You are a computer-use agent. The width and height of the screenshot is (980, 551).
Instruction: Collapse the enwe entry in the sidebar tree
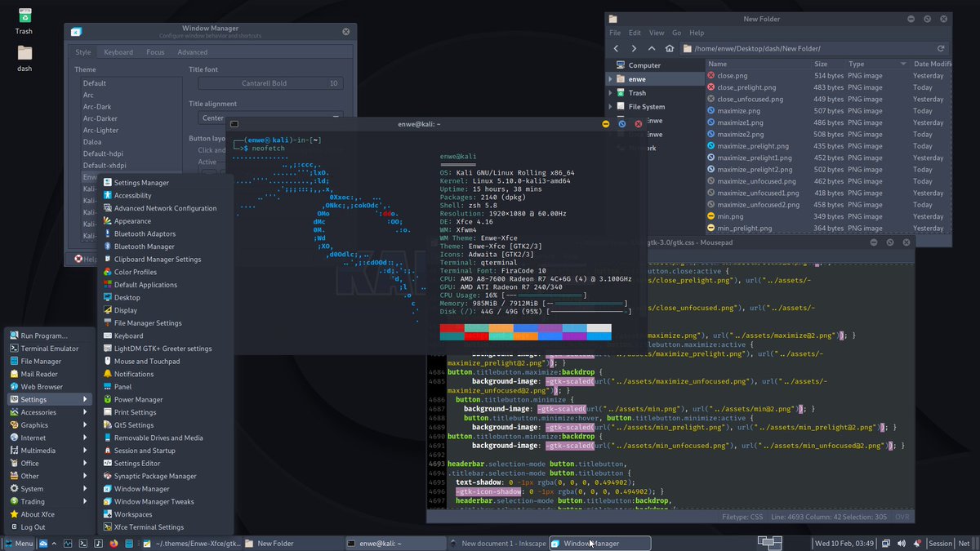coord(608,78)
